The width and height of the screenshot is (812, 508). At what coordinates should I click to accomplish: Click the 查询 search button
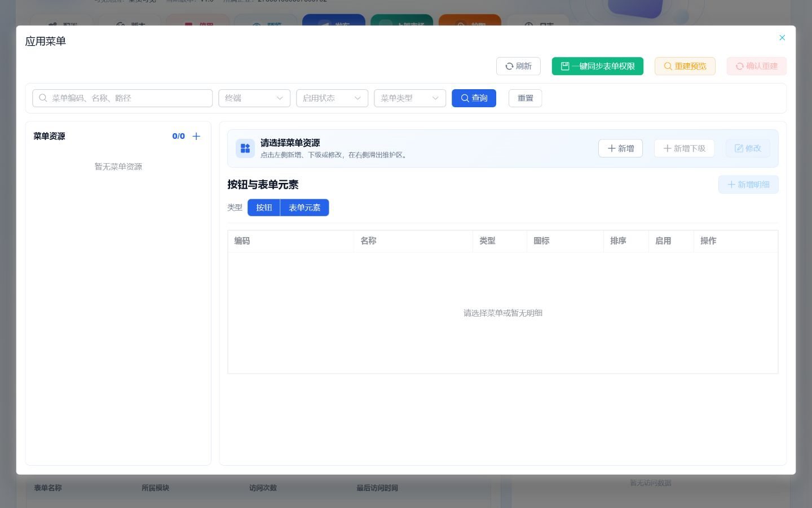point(474,98)
